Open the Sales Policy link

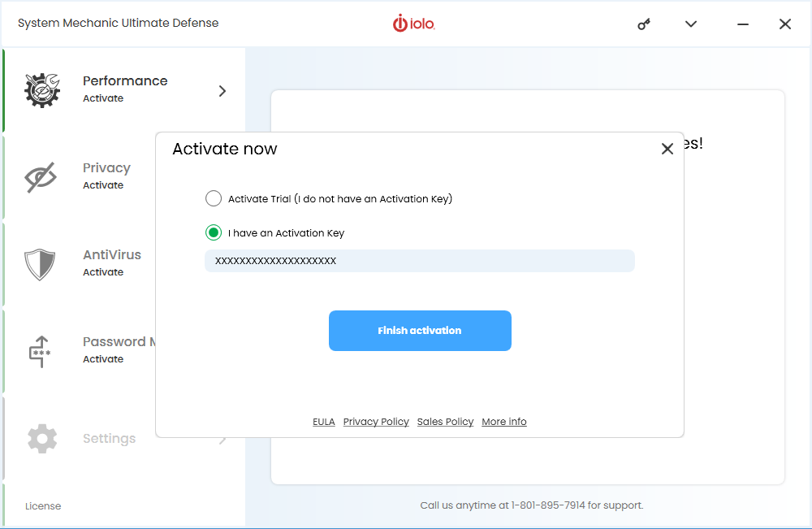click(x=445, y=422)
